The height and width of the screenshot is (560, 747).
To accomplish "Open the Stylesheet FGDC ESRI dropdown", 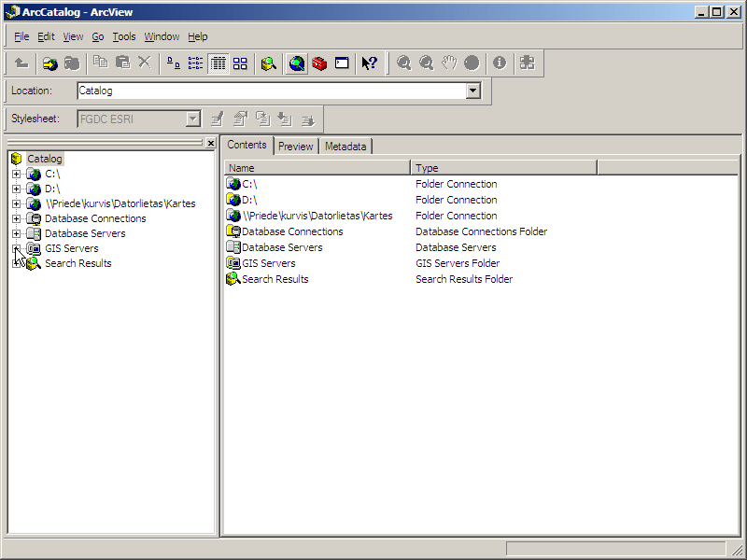I will pyautogui.click(x=193, y=119).
